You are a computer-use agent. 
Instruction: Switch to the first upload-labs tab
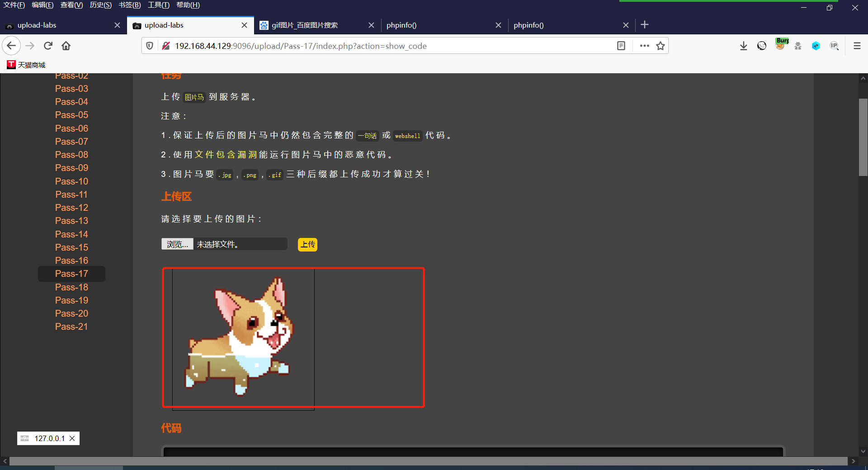click(x=63, y=25)
